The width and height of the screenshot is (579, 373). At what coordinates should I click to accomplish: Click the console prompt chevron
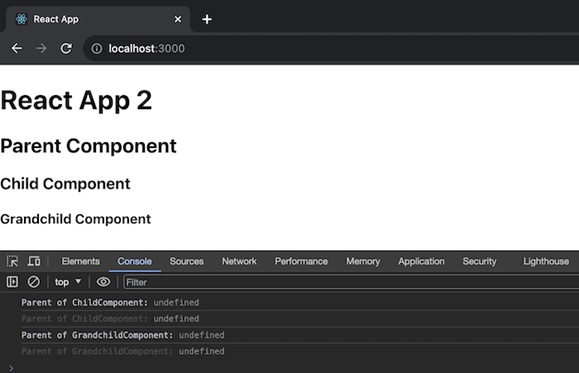coord(11,368)
